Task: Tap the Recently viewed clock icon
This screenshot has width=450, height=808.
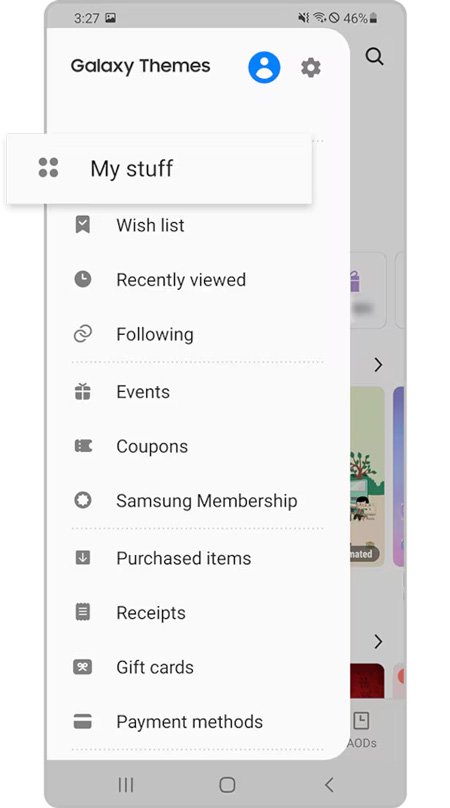Action: [82, 279]
